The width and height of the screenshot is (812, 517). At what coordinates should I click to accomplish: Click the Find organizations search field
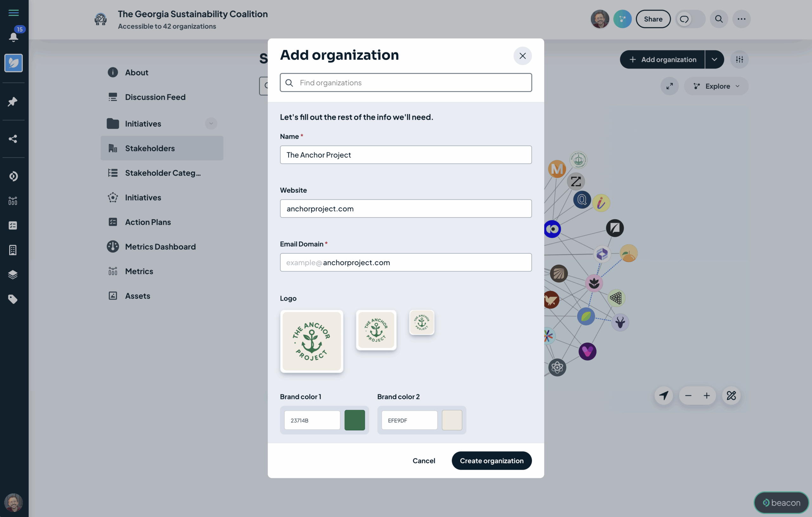406,83
